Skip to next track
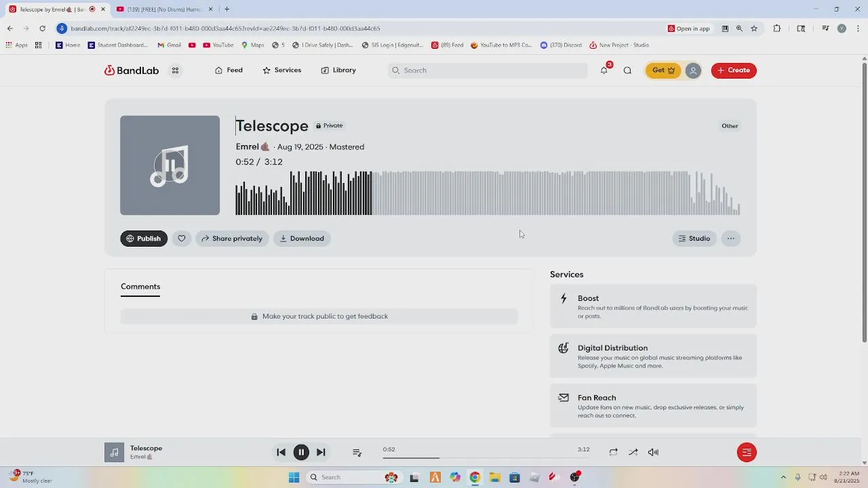This screenshot has height=488, width=868. point(321,452)
